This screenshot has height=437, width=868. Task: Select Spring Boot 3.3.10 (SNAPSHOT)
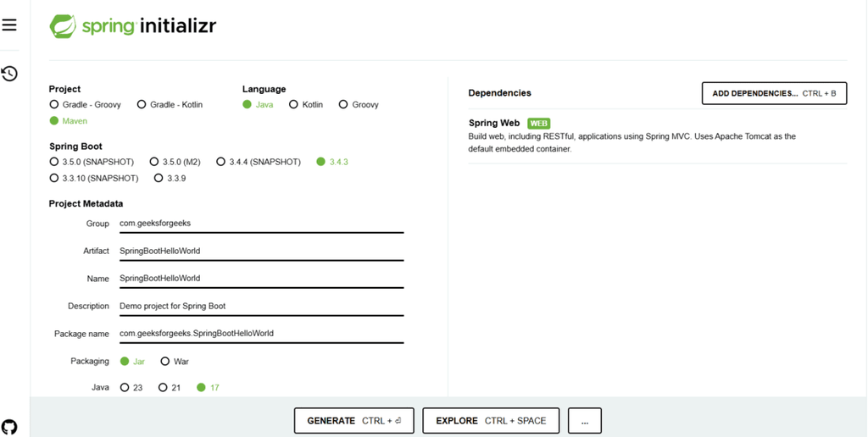tap(94, 178)
